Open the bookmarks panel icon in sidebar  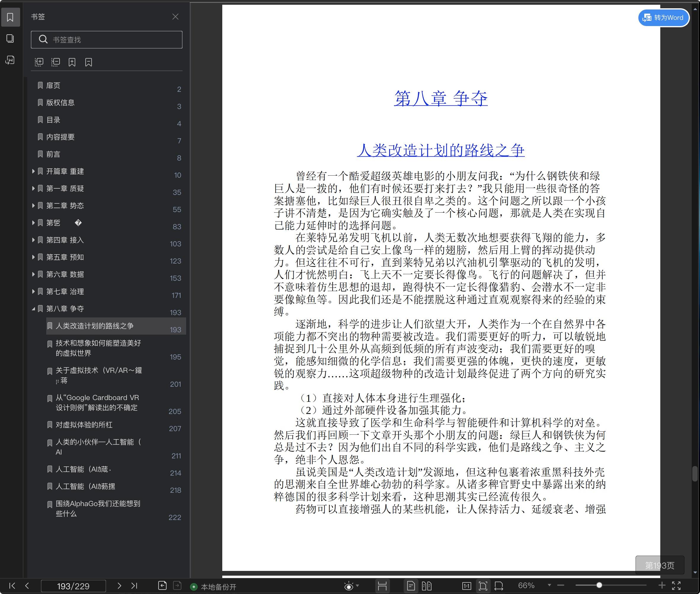(x=10, y=17)
